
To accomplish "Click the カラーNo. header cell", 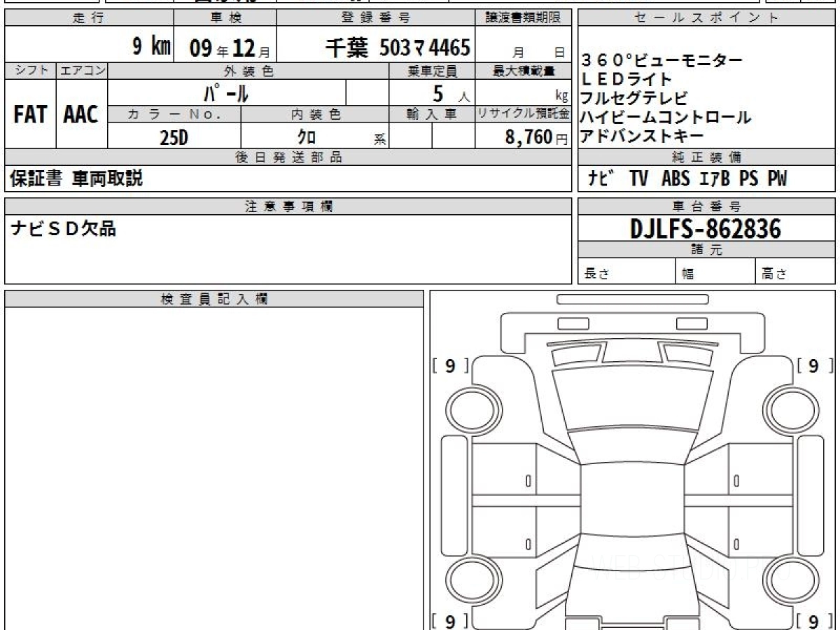I will [174, 114].
